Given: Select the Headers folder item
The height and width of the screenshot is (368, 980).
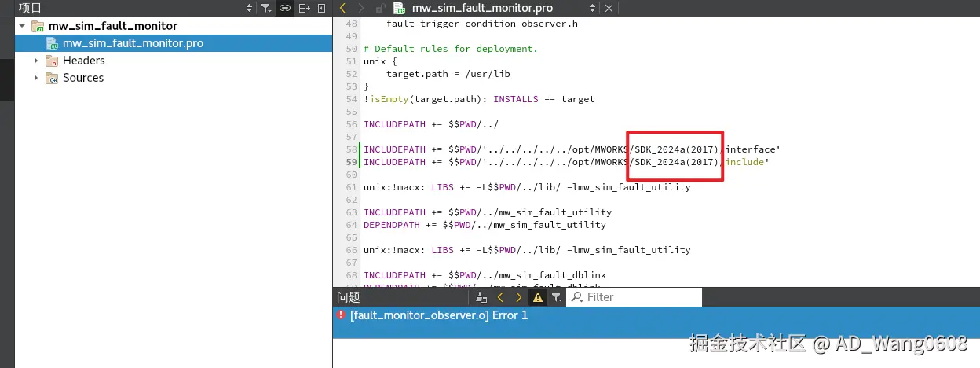Looking at the screenshot, I should click(x=83, y=61).
